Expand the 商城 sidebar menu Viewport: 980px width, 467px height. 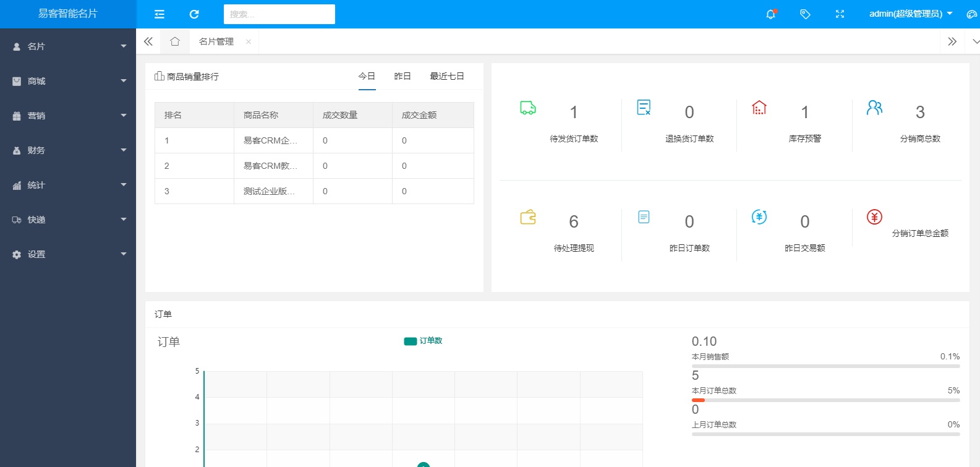tap(68, 81)
